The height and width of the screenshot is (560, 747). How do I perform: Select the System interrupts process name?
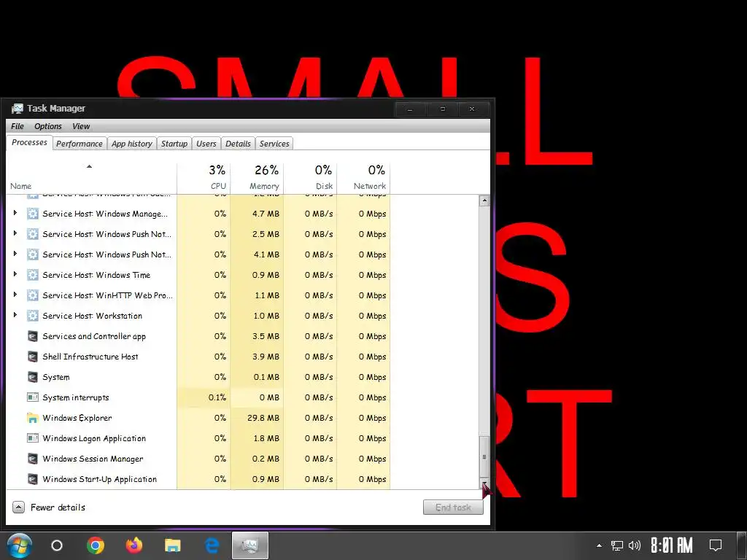[76, 397]
